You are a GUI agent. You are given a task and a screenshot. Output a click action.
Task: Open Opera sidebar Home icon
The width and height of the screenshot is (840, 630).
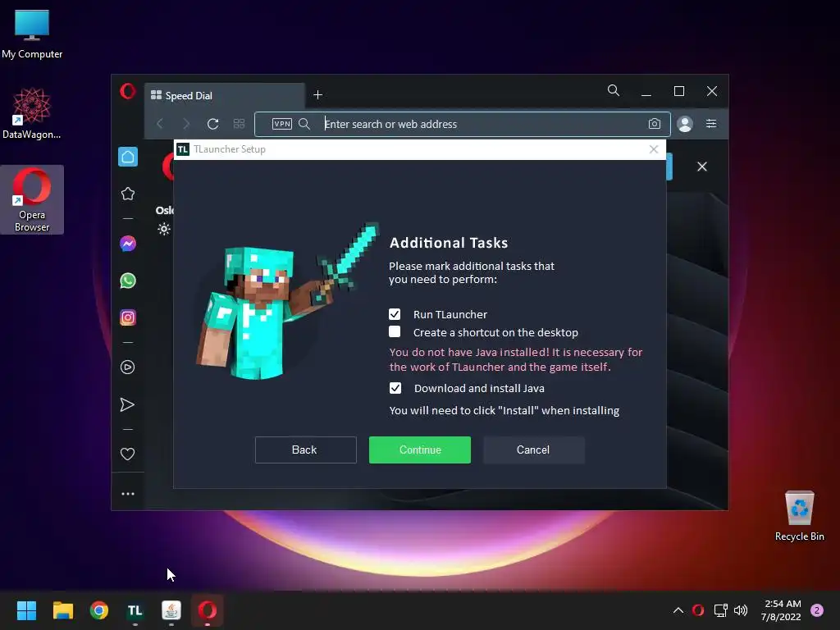coord(127,157)
